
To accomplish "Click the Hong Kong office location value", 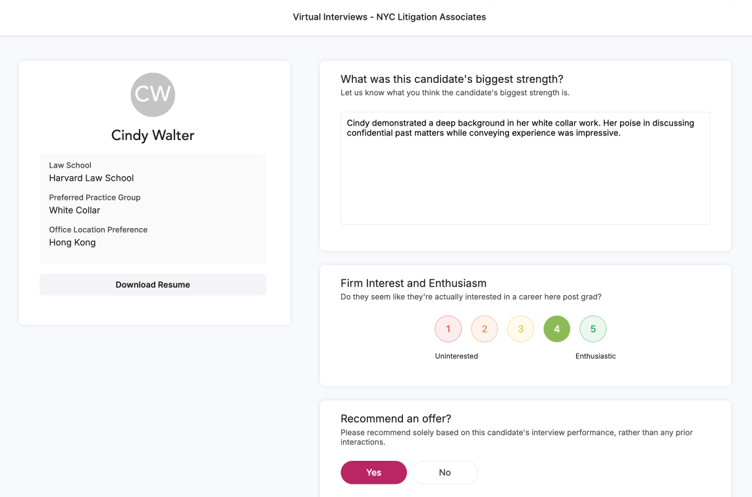I will 72,243.
